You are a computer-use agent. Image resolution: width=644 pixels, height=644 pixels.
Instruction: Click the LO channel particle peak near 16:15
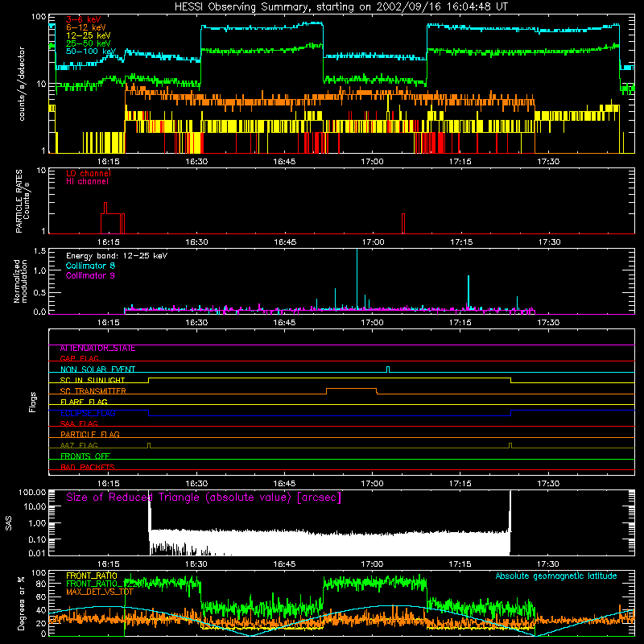pyautogui.click(x=105, y=208)
